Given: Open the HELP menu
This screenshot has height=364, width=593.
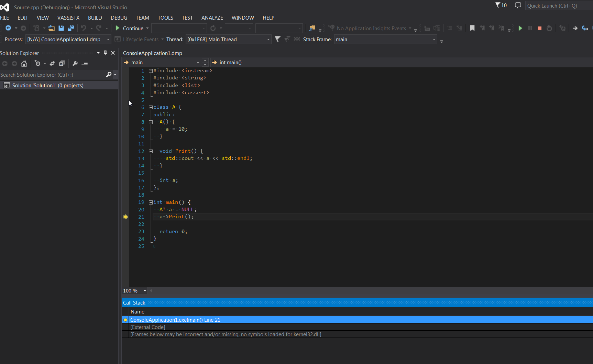Looking at the screenshot, I should [x=268, y=18].
